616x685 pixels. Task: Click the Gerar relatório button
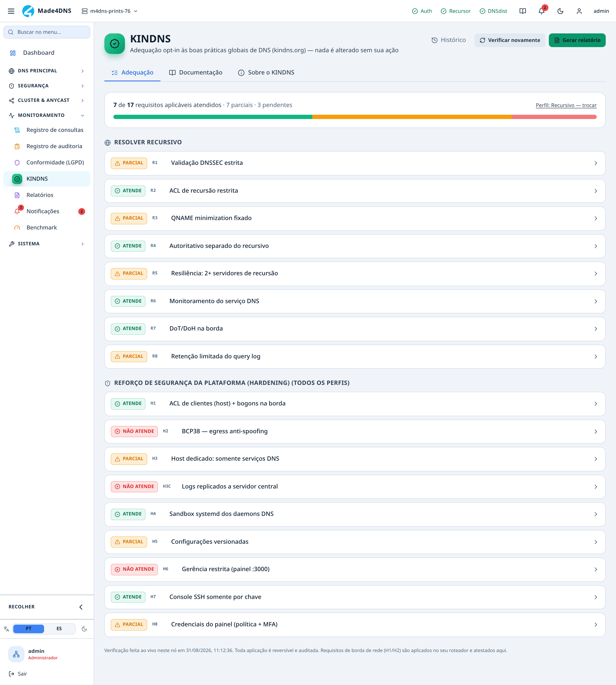click(x=577, y=40)
